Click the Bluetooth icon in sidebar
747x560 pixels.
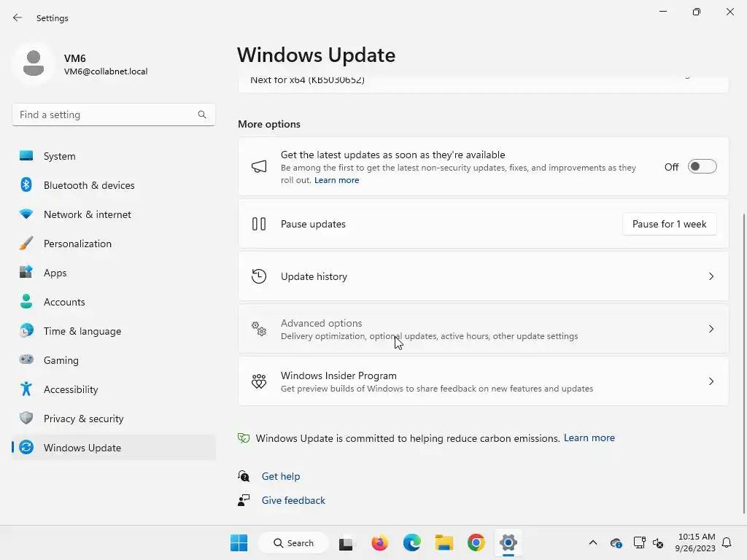pos(26,184)
